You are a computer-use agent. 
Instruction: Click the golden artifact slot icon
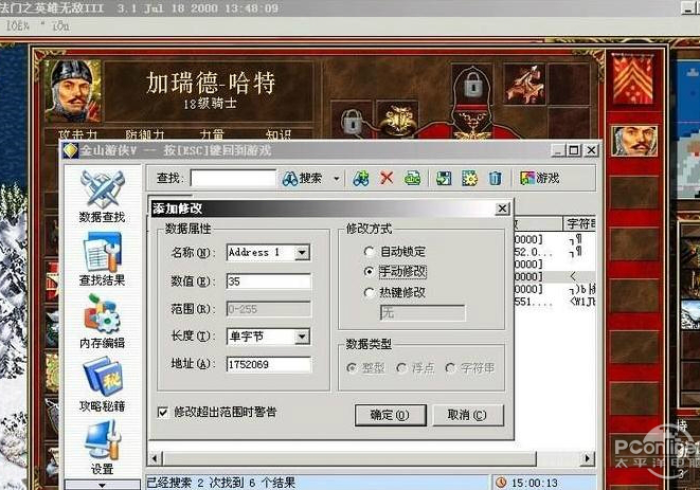397,120
